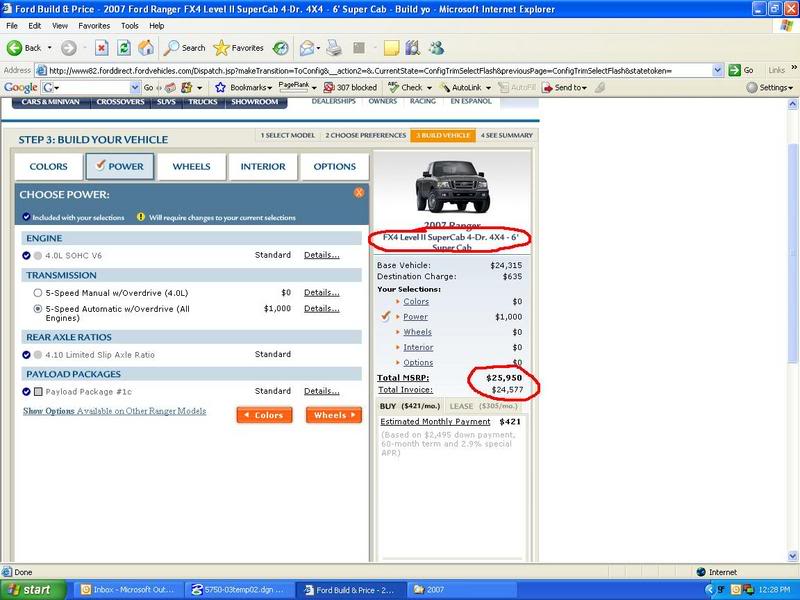Switch to the WHEELS tab
This screenshot has height=600, width=800.
[x=191, y=166]
